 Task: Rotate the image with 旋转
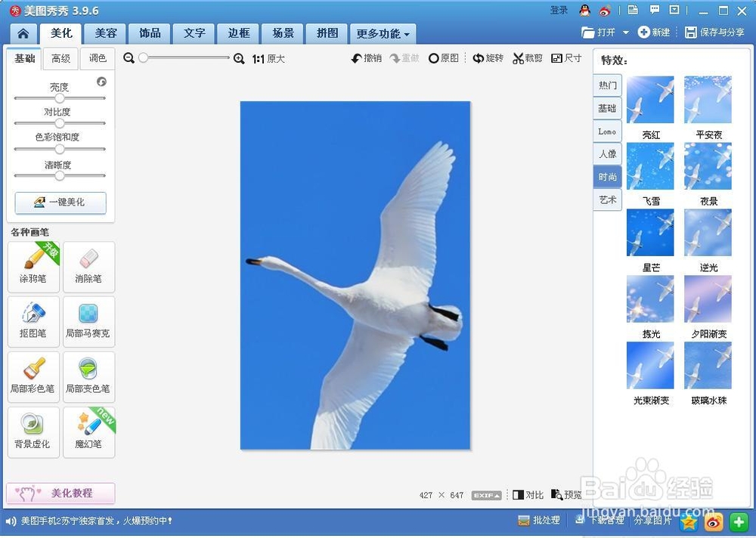point(488,58)
